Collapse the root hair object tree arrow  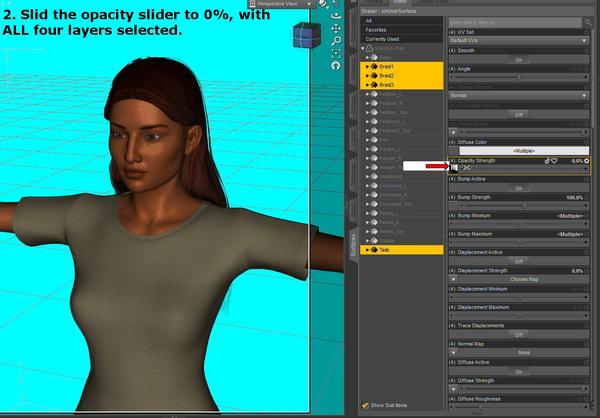(363, 49)
